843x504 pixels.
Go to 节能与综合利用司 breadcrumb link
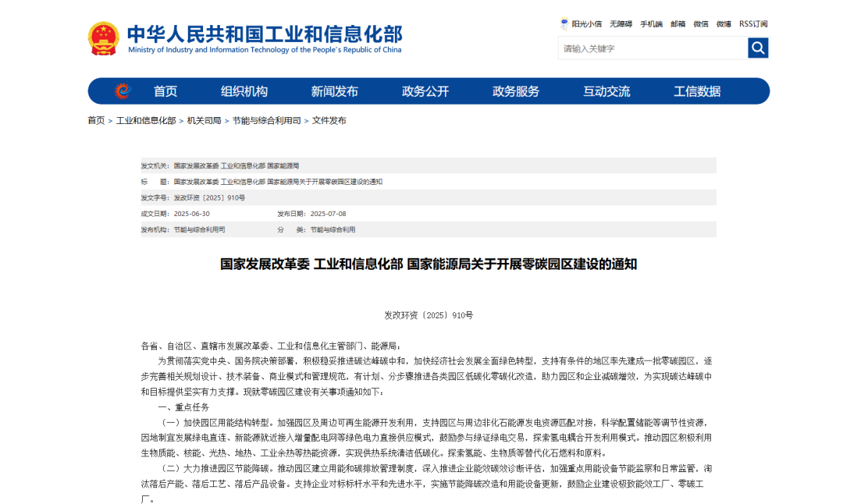point(266,121)
